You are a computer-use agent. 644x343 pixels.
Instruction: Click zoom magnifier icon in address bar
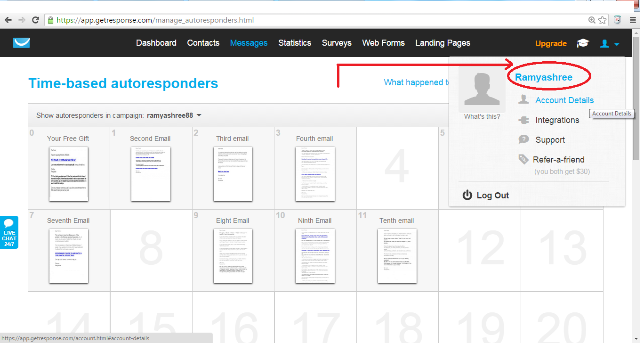pyautogui.click(x=592, y=20)
